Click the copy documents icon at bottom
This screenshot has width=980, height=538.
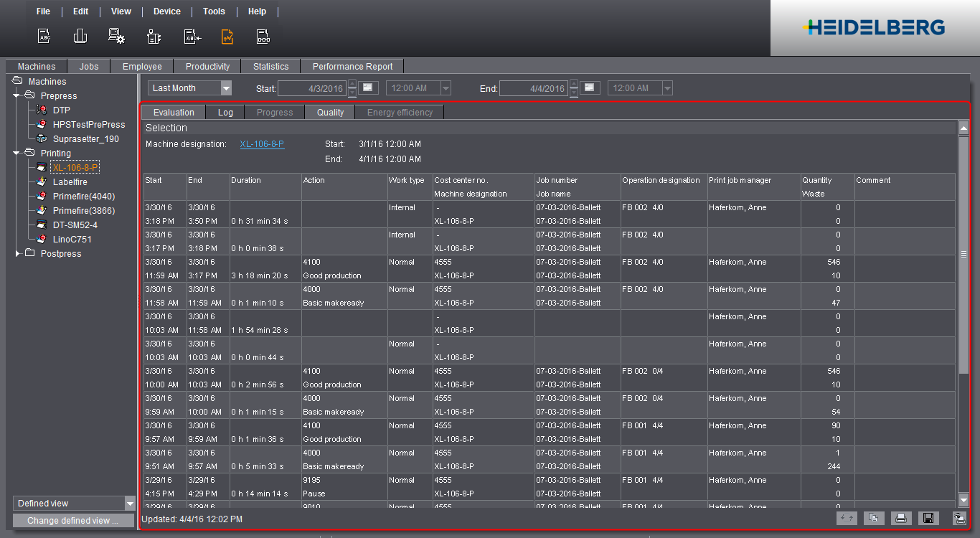pos(874,518)
